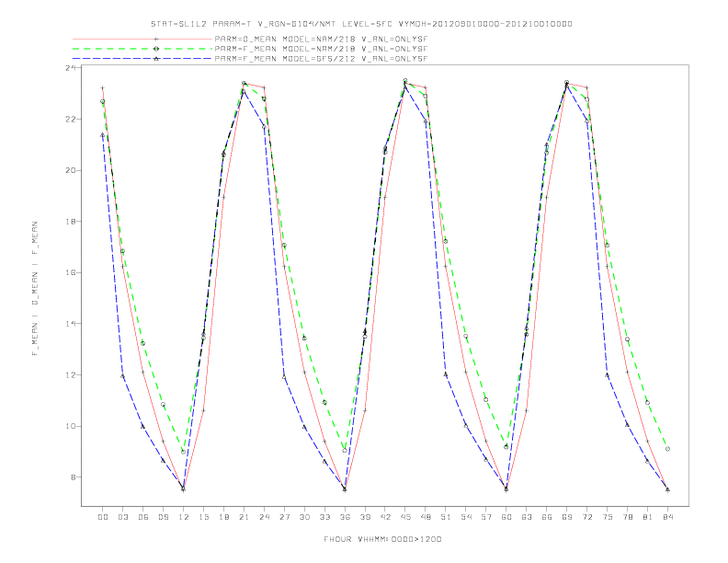Select the chart title starting 'STAT=SL1L2 PARAM=T'
The height and width of the screenshot is (563, 728).
pos(361,24)
